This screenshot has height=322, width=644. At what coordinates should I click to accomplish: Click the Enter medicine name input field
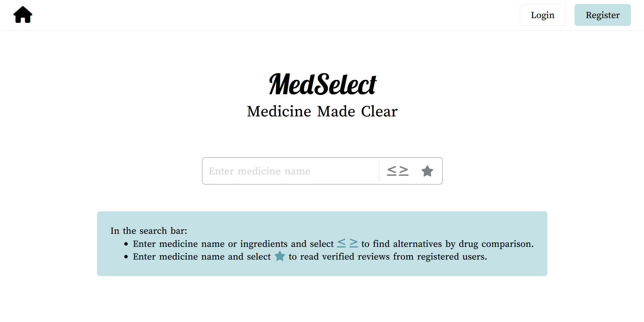click(290, 171)
